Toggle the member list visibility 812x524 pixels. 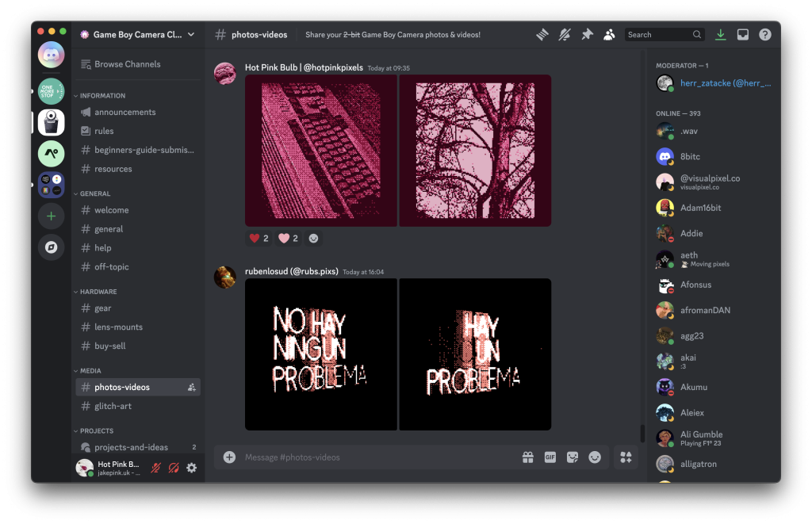[609, 35]
